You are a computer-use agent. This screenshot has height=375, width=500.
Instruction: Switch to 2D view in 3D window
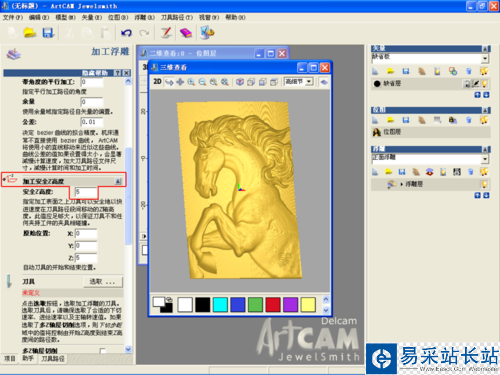pos(157,82)
